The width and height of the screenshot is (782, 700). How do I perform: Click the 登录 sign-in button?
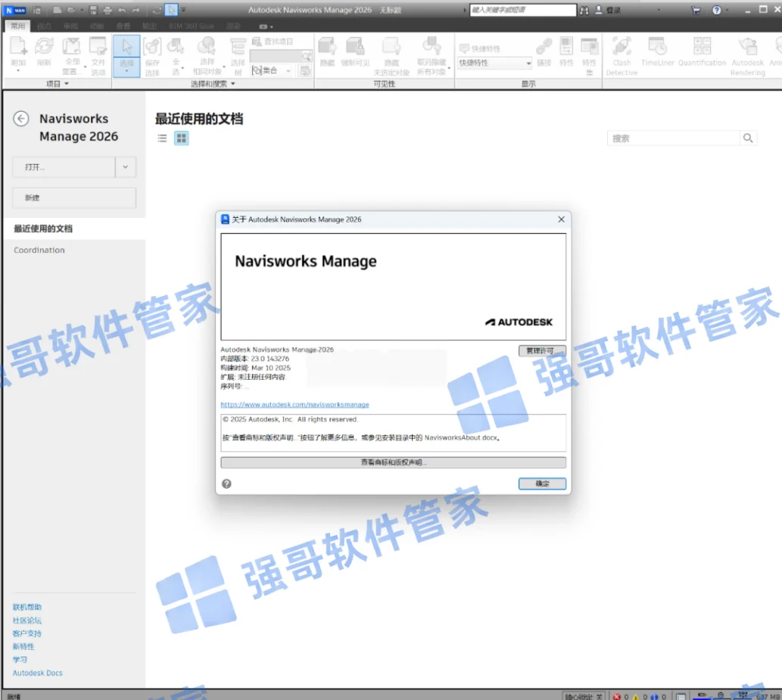coord(609,10)
